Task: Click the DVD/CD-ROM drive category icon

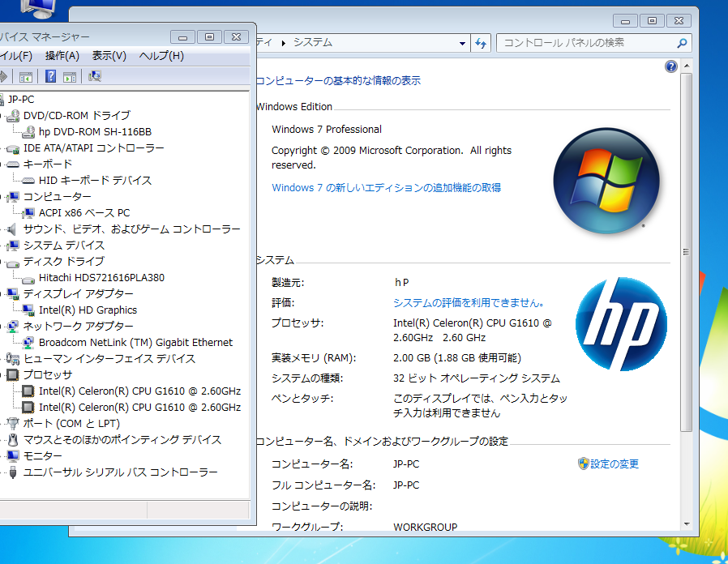Action: [x=13, y=116]
